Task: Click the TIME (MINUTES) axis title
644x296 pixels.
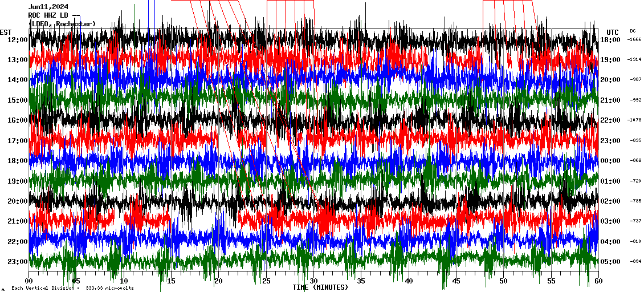Action: click(x=320, y=287)
